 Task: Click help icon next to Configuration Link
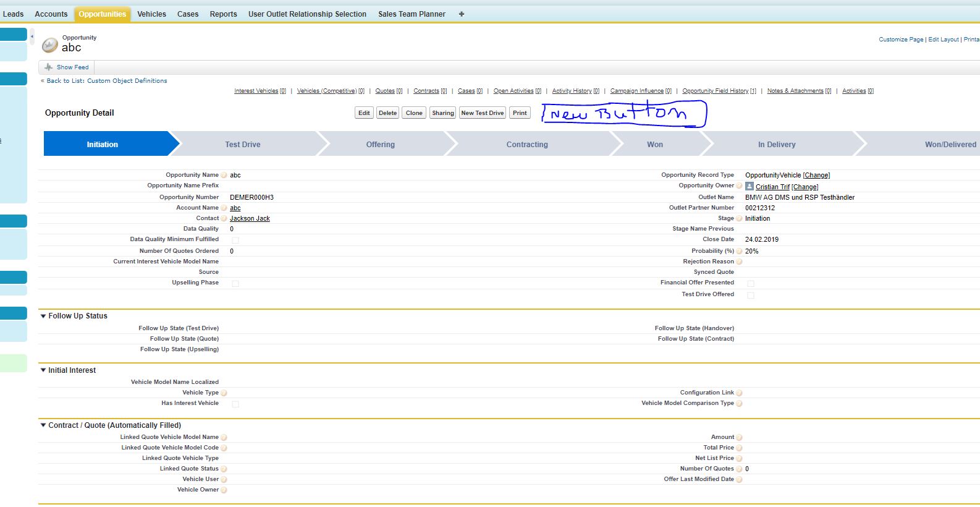739,393
